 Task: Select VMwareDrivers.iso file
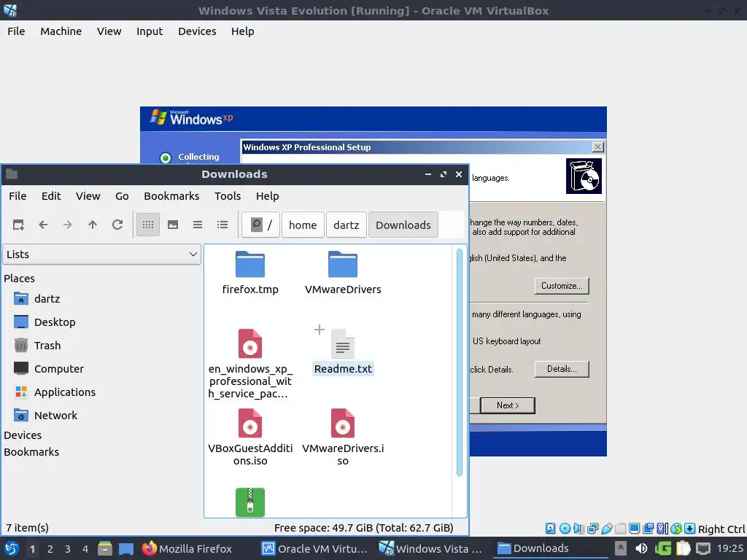point(343,437)
